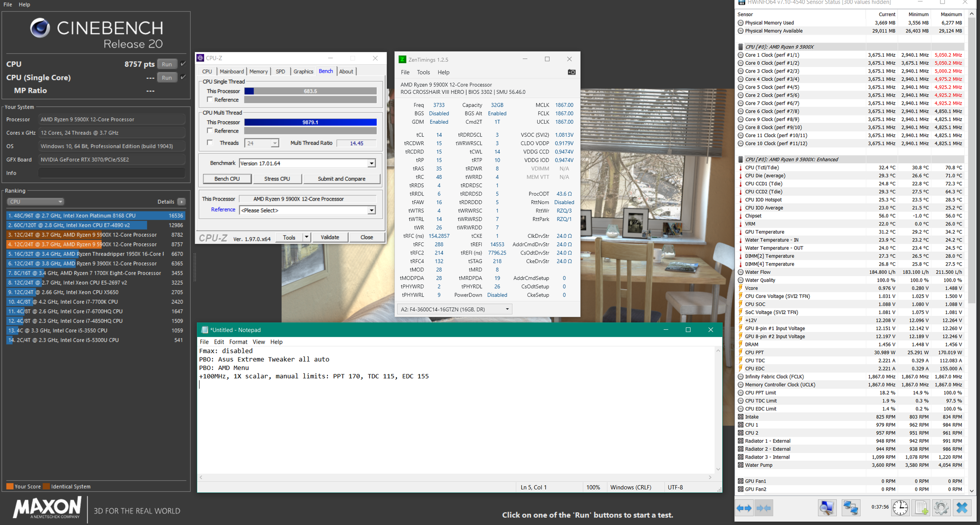
Task: Open the Notepad View menu
Action: click(x=259, y=342)
